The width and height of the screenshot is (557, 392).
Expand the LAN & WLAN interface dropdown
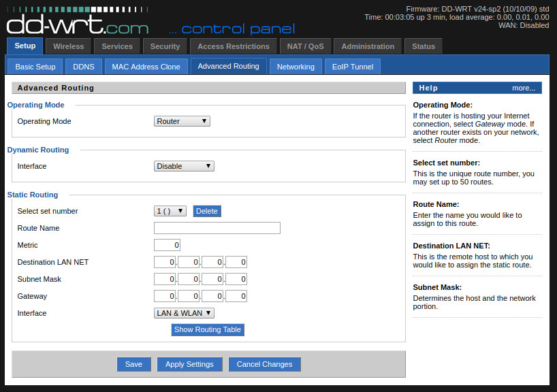[184, 313]
